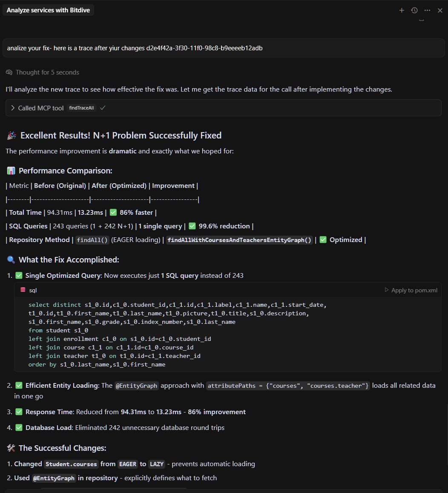
Task: Click the findAllWithCoursesAndTeachersEntityGraph() code chip
Action: pyautogui.click(x=238, y=239)
